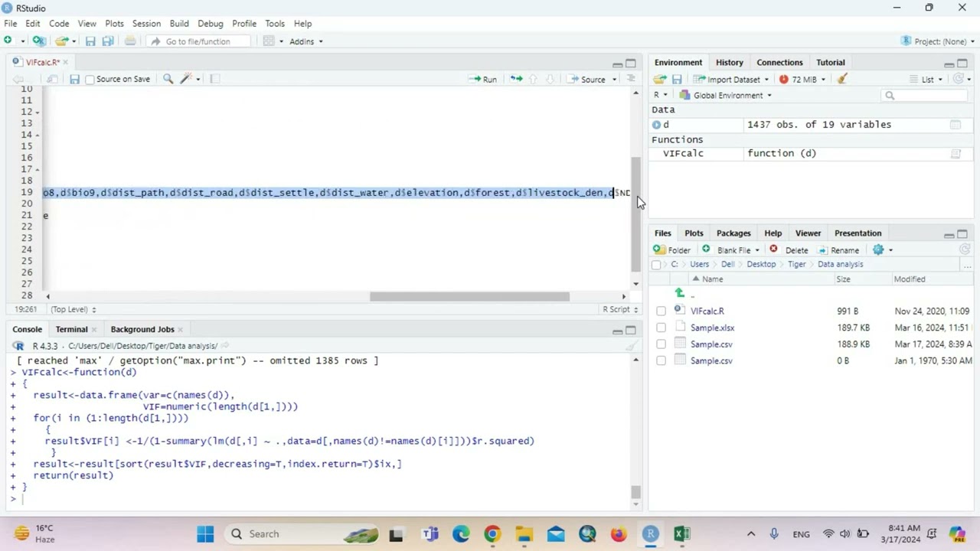980x551 pixels.
Task: Open the 72 MiB memory usage dropdown
Action: point(802,80)
